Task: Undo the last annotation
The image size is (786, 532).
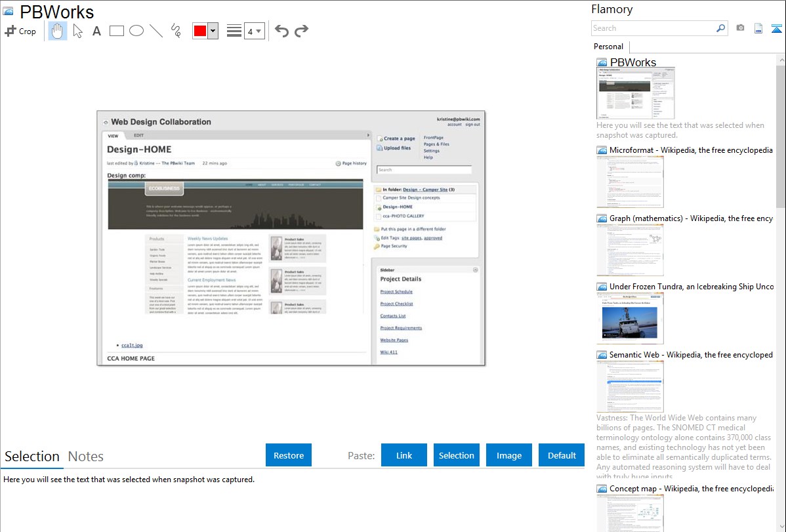Action: [x=281, y=31]
